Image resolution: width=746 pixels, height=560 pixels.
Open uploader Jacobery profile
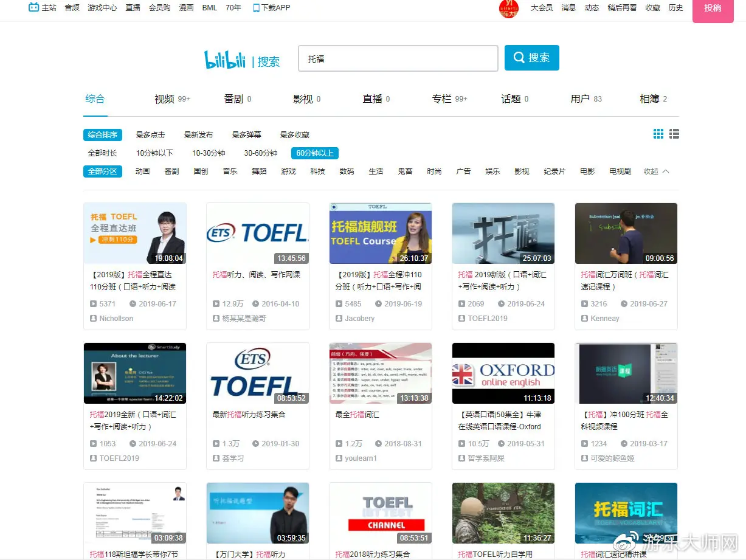pos(359,319)
